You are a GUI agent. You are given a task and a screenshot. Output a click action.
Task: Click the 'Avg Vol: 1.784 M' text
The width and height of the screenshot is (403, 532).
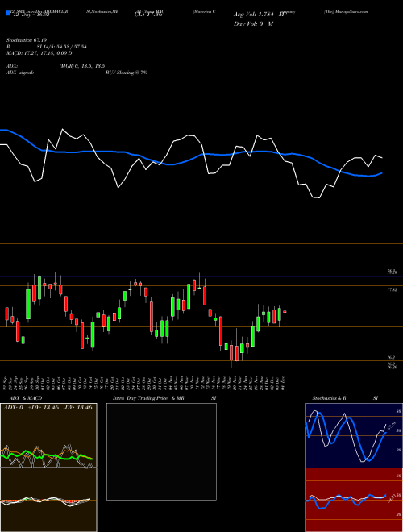click(258, 15)
